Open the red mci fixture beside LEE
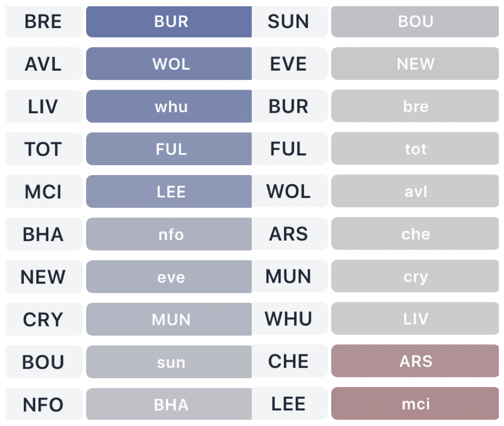This screenshot has width=504, height=426. tap(415, 404)
